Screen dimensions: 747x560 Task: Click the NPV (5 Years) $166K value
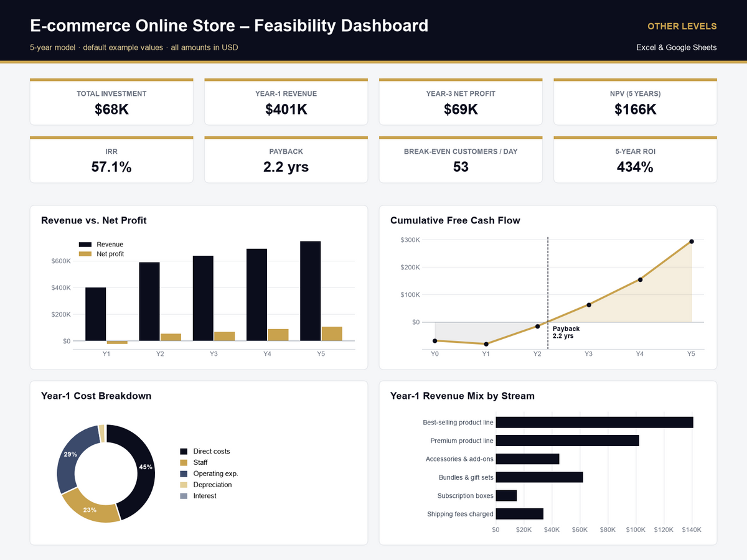[636, 110]
